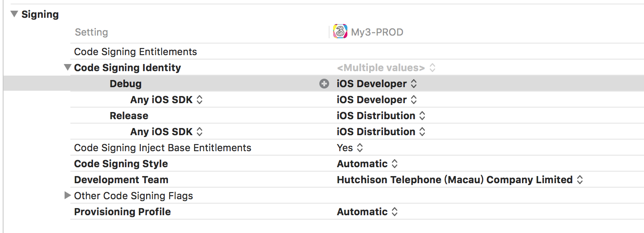644x233 pixels.
Task: Open Development Team Hutchison Telephone popup
Action: click(x=460, y=180)
